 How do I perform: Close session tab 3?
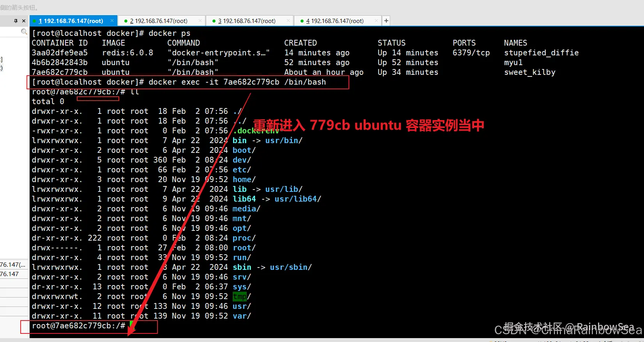288,21
